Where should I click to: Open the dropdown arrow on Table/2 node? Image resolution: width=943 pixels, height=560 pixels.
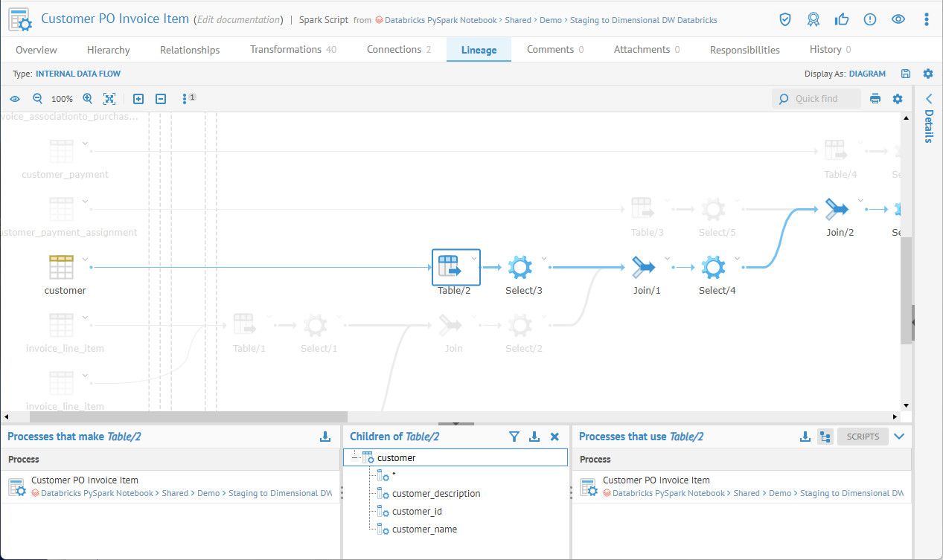point(474,258)
